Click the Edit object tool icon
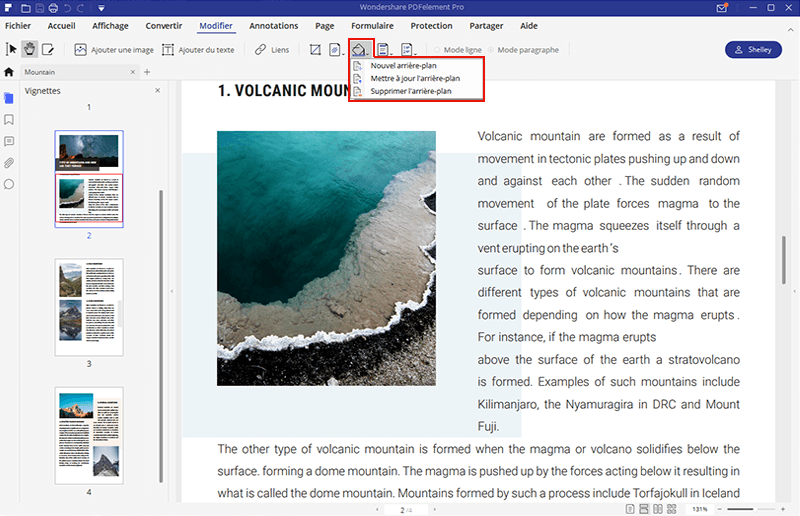Viewport: 800px width, 516px height. tap(47, 50)
